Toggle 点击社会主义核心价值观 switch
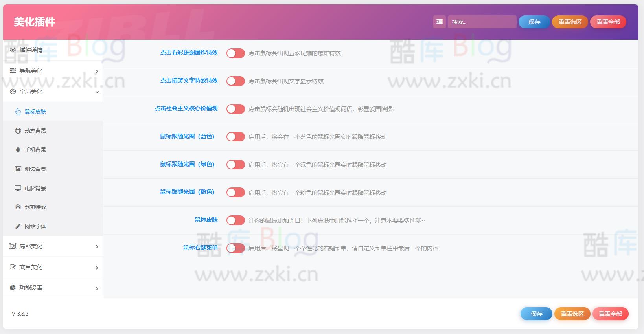The height and width of the screenshot is (334, 644). (236, 109)
